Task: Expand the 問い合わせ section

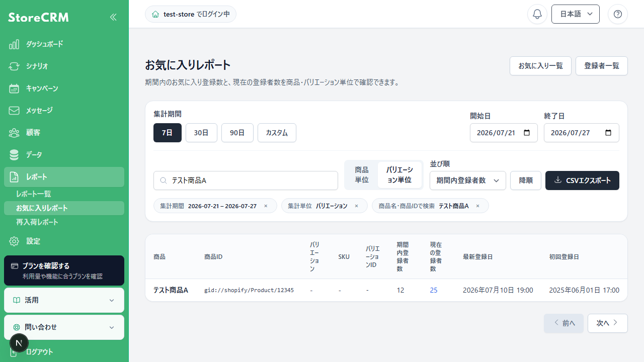Action: (x=64, y=327)
